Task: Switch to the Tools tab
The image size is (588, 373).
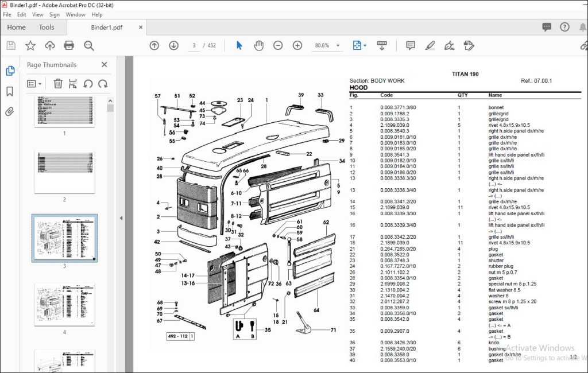Action: pos(47,28)
